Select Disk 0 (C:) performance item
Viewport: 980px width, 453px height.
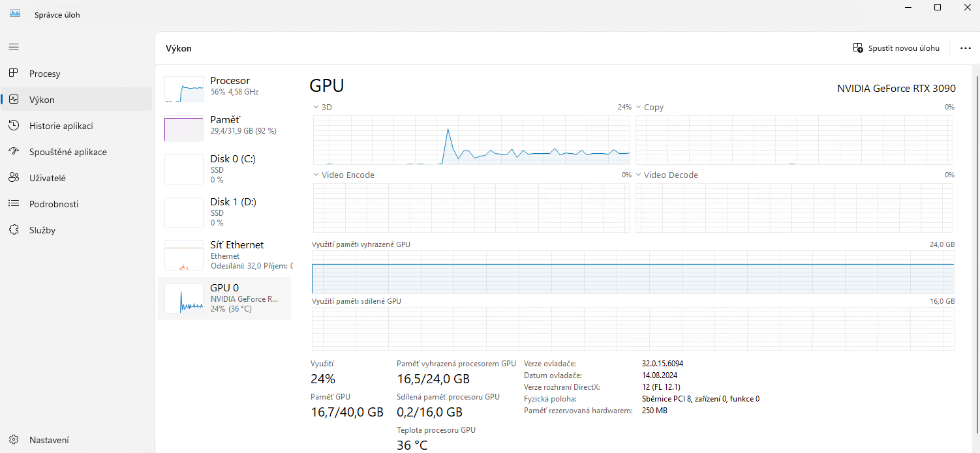click(x=224, y=168)
